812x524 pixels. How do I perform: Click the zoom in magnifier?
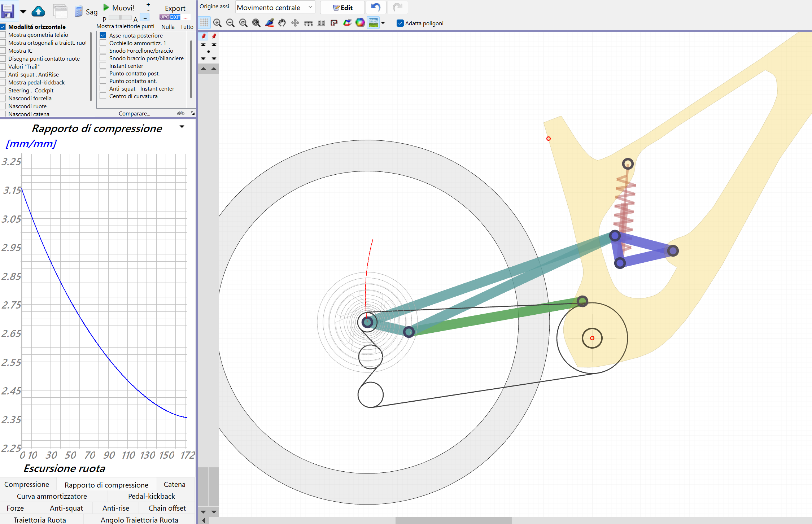coord(217,23)
